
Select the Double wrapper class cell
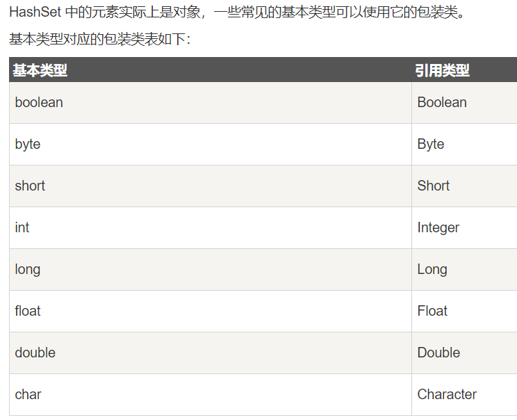tap(464, 353)
